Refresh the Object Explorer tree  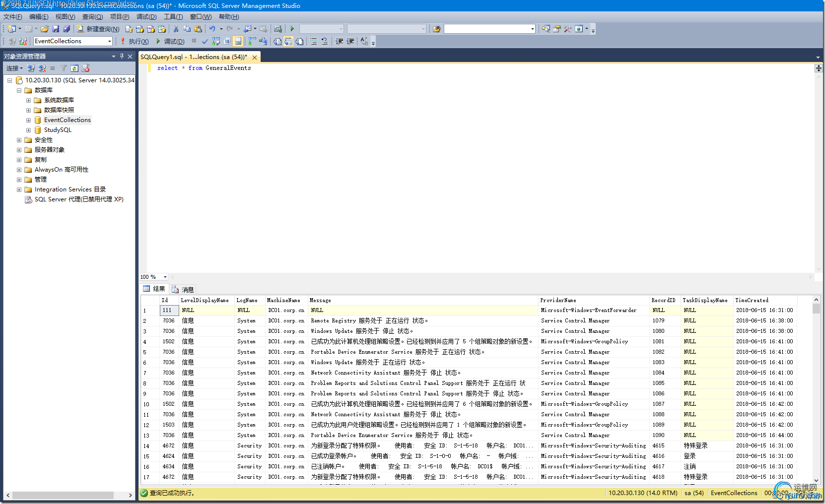coord(74,68)
